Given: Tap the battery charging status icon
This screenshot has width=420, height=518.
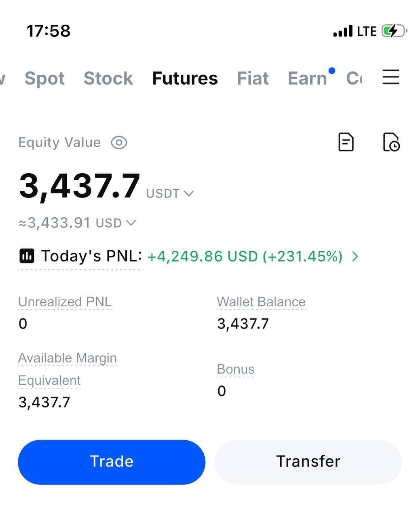Looking at the screenshot, I should point(394,31).
